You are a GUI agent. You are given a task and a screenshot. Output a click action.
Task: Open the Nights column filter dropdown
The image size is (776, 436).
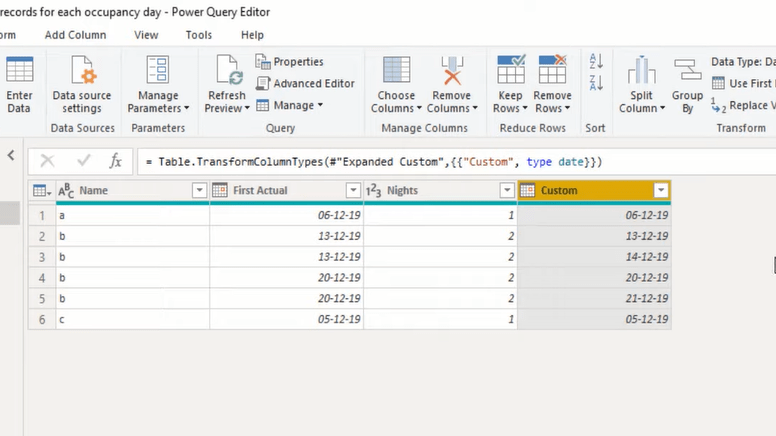point(507,191)
